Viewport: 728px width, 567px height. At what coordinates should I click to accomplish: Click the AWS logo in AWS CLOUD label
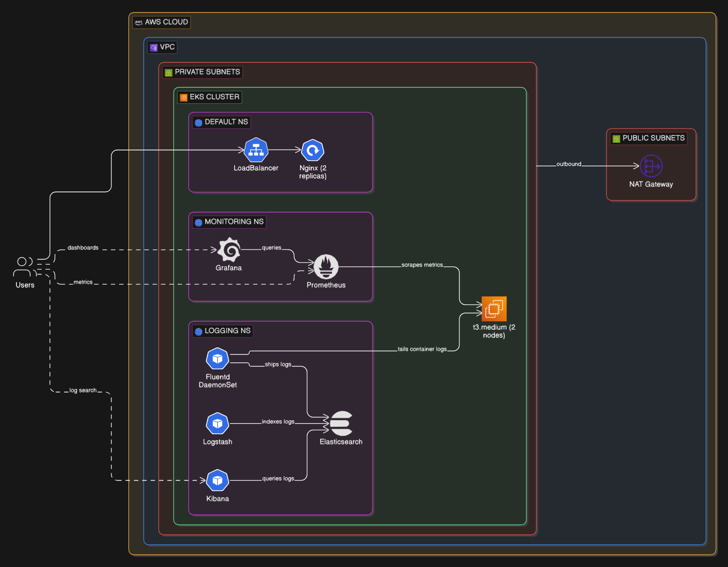point(139,22)
